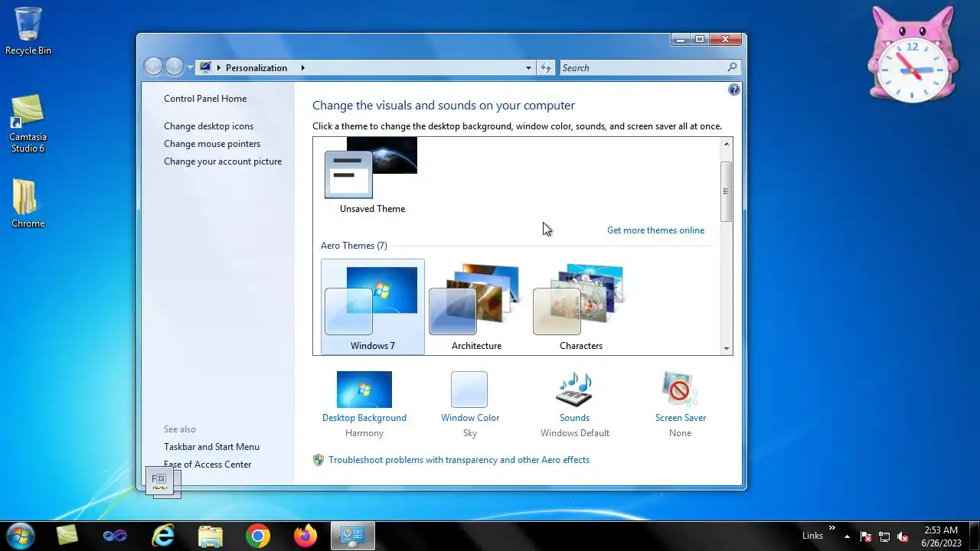Open the address bar history dropdown
Viewport: 980px width, 551px height.
(528, 68)
